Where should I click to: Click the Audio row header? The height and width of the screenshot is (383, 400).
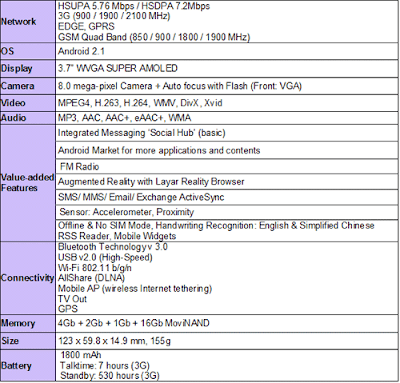pyautogui.click(x=28, y=118)
